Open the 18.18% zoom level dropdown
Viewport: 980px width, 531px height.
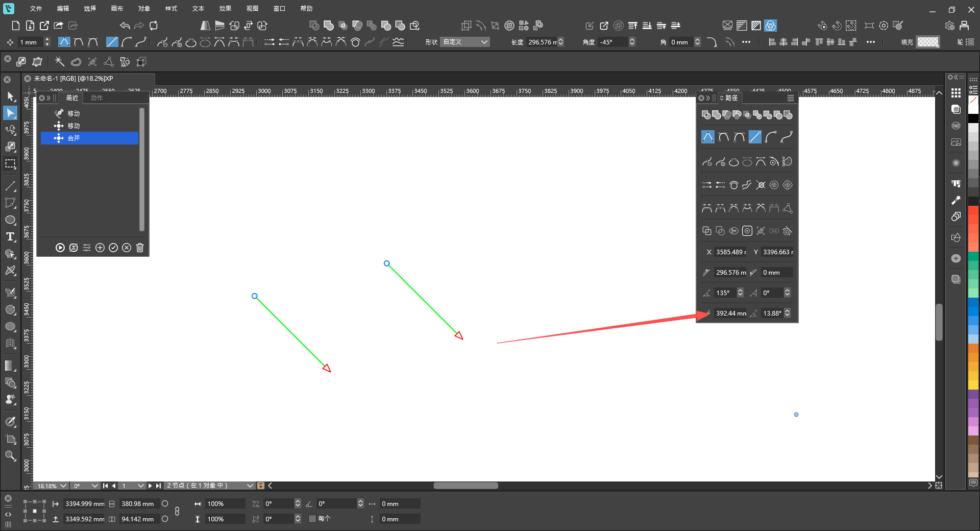(52, 486)
